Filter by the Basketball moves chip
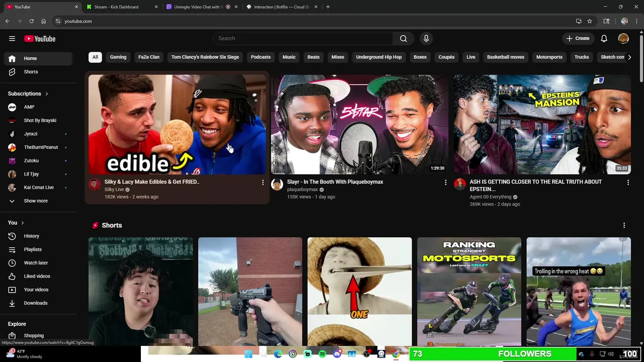644x362 pixels. pyautogui.click(x=506, y=57)
